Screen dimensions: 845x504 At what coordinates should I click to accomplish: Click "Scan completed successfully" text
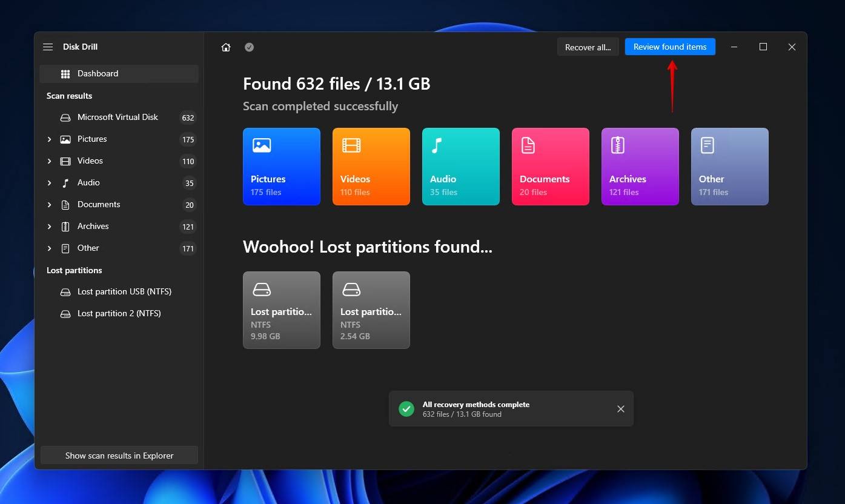320,107
